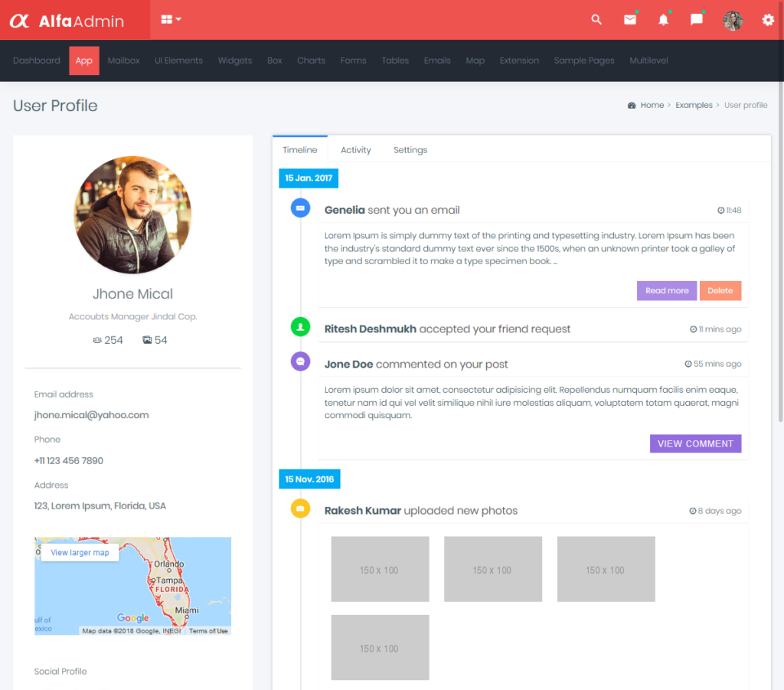This screenshot has width=784, height=690.
Task: Click the Read more button
Action: click(666, 290)
